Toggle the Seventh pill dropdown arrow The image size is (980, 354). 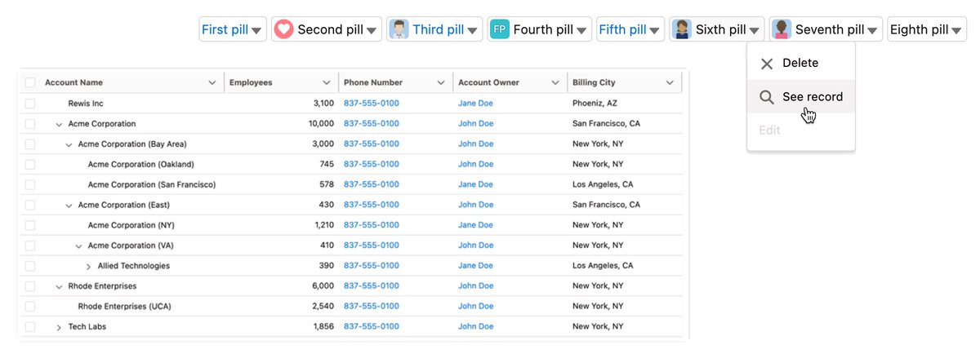tap(873, 31)
